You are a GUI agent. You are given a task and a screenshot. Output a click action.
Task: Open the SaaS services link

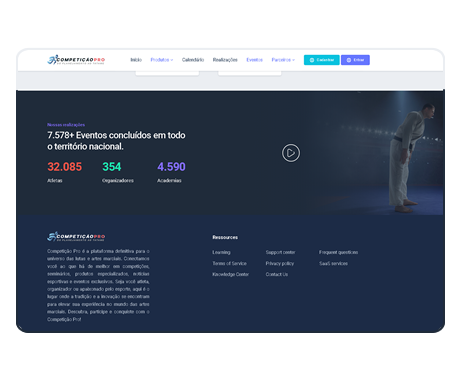point(333,263)
